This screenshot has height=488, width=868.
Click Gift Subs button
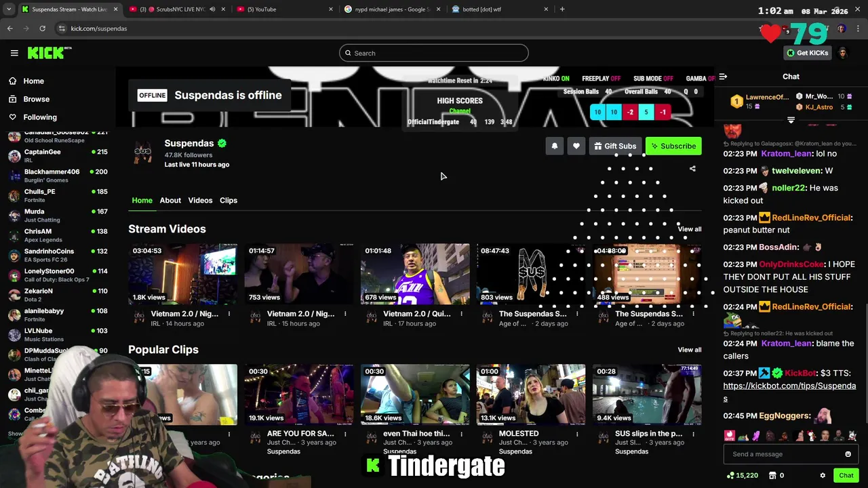[x=615, y=146]
